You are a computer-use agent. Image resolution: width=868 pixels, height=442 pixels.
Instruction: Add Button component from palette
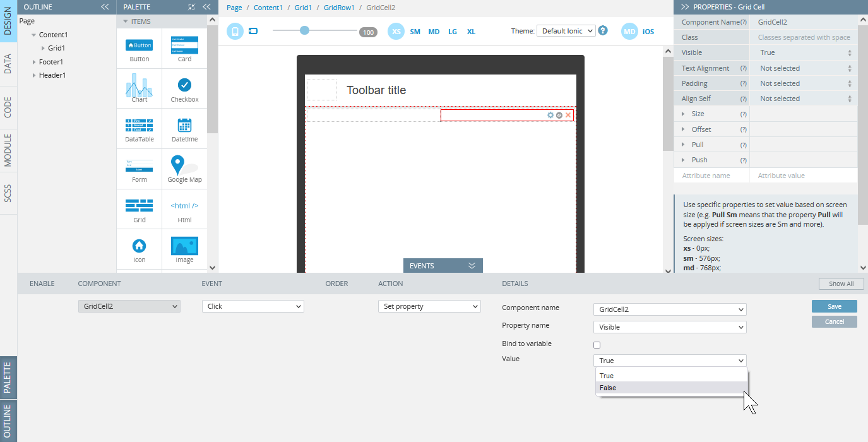click(140, 49)
